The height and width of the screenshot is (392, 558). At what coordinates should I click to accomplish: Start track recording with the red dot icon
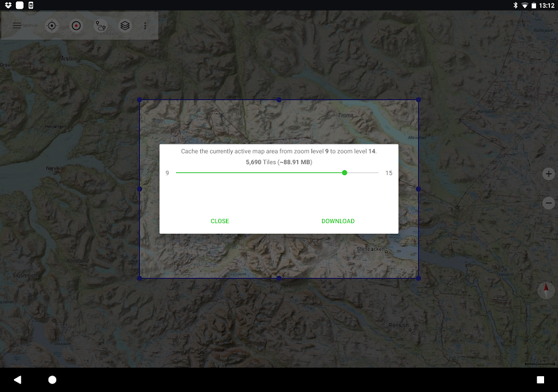[x=76, y=26]
